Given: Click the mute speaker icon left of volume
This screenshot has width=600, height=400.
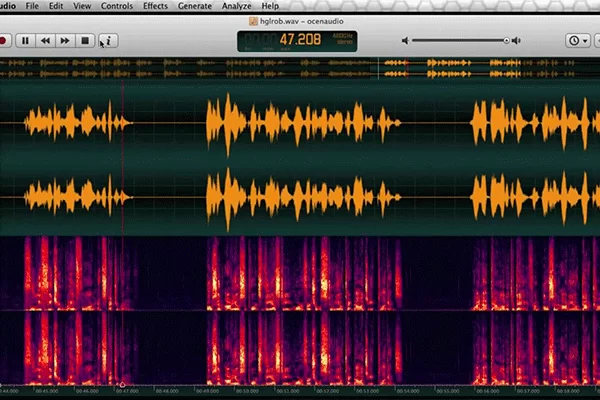Looking at the screenshot, I should [406, 41].
